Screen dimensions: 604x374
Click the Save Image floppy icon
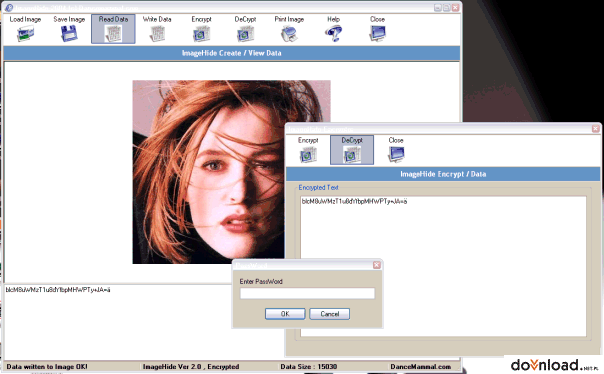click(x=69, y=34)
